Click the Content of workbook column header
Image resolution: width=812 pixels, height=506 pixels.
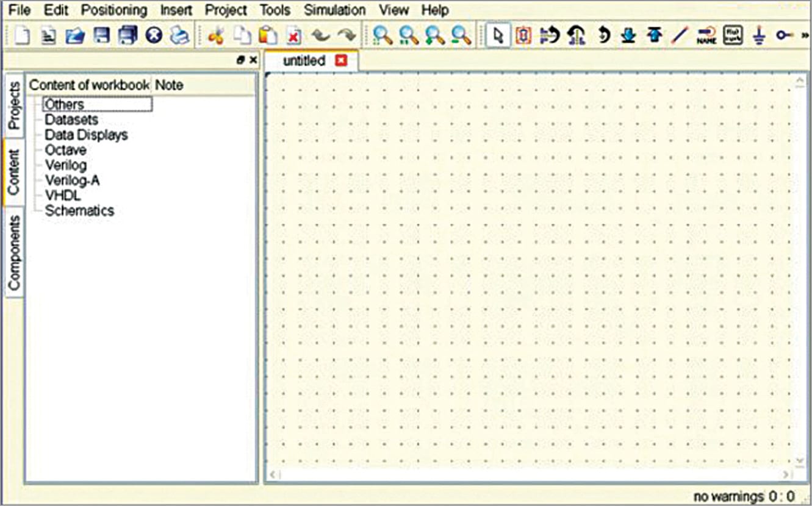(x=89, y=85)
